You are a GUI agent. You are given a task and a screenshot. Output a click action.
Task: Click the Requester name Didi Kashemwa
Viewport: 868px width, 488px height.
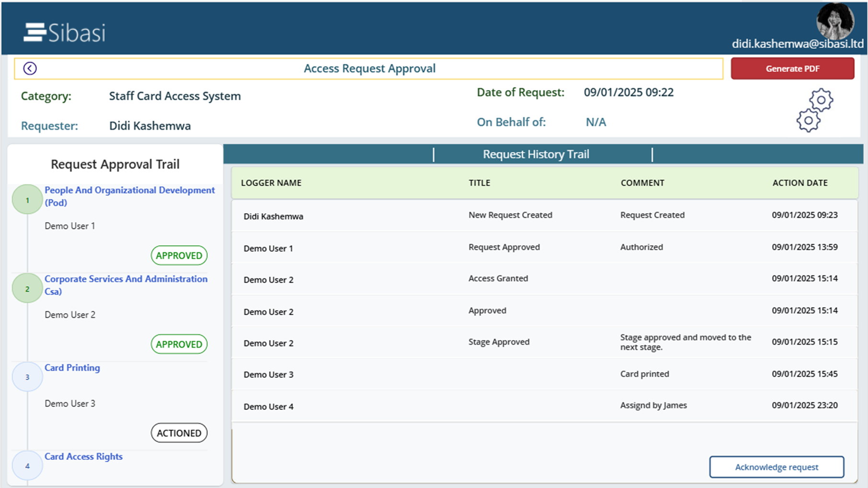click(150, 126)
